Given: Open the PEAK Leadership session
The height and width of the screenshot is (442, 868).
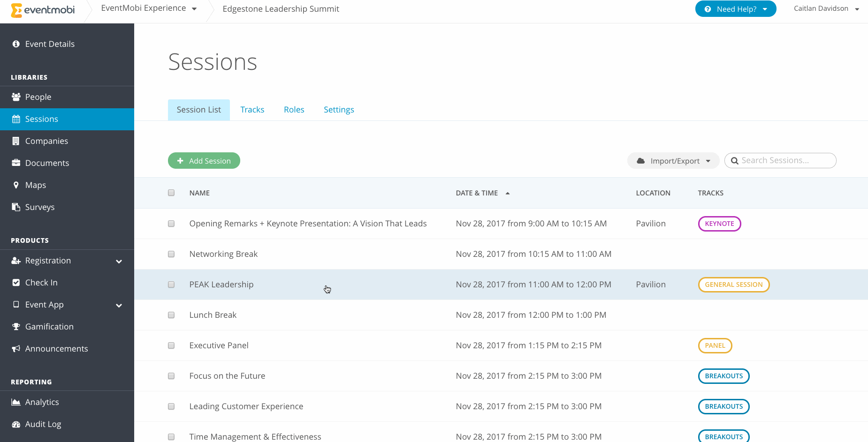Looking at the screenshot, I should coord(221,285).
